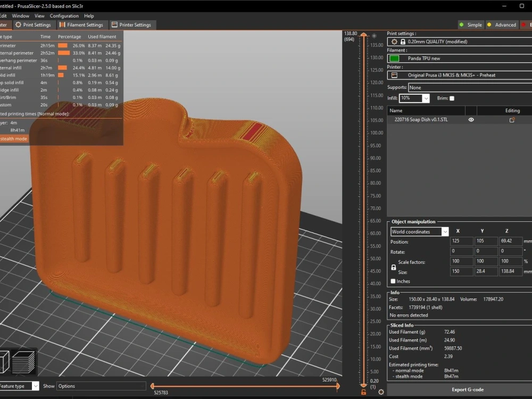532x399 pixels.
Task: Click the Export G-code button
Action: [468, 389]
